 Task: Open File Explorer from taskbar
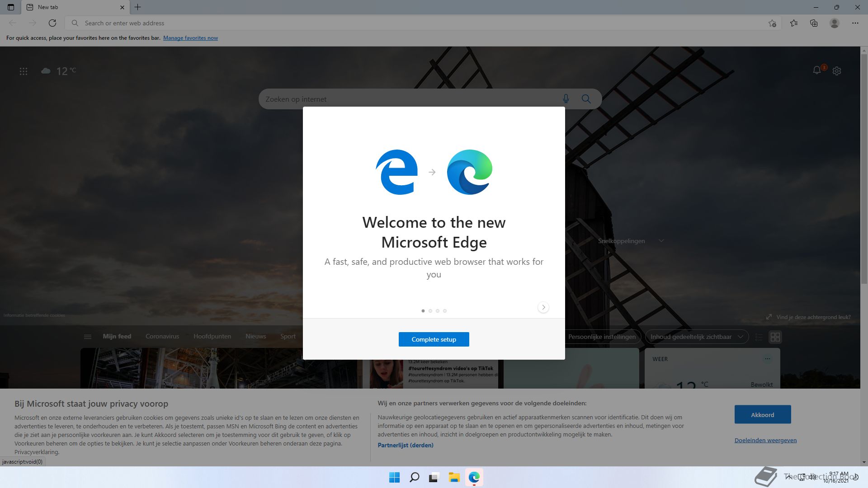pyautogui.click(x=454, y=477)
